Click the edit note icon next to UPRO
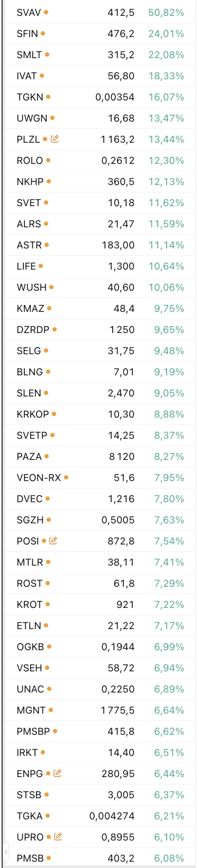Screen dimensions: 199x868 pyautogui.click(x=58, y=837)
